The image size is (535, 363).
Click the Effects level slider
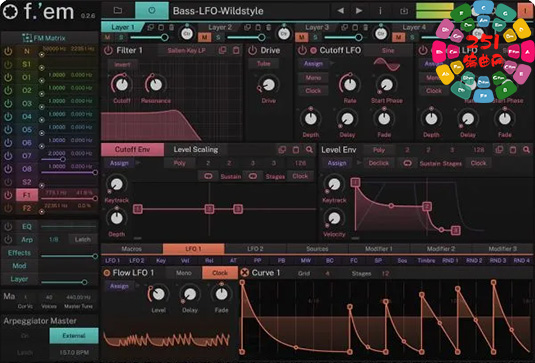coord(69,256)
